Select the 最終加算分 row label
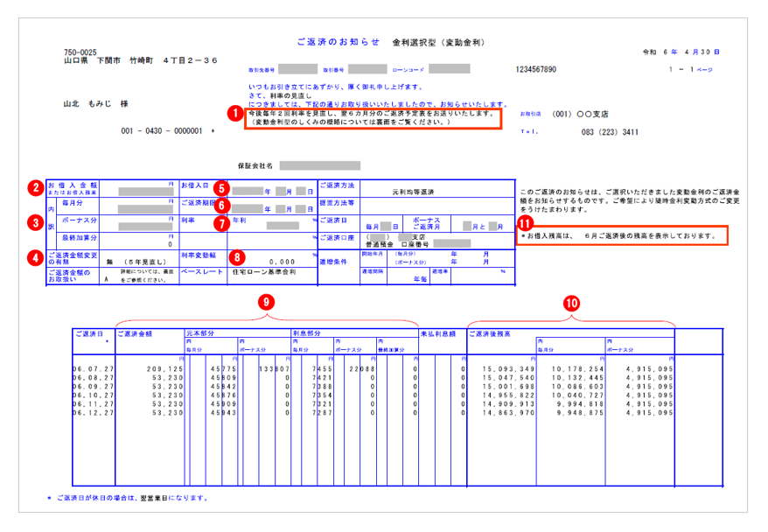Viewport: 768px width, 532px height. (x=80, y=238)
